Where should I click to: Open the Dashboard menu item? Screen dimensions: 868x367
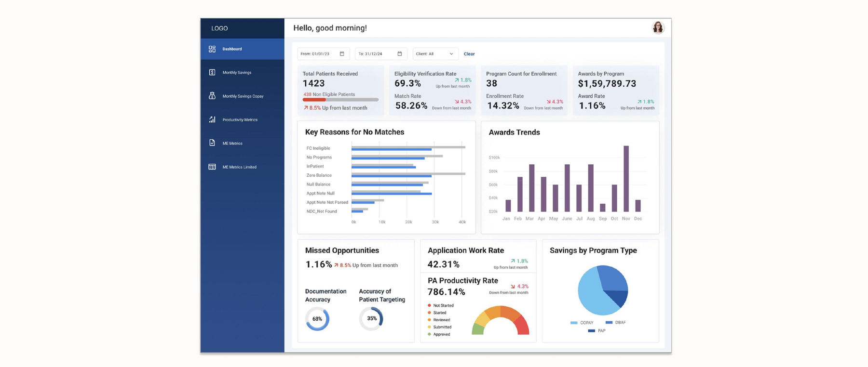(243, 49)
